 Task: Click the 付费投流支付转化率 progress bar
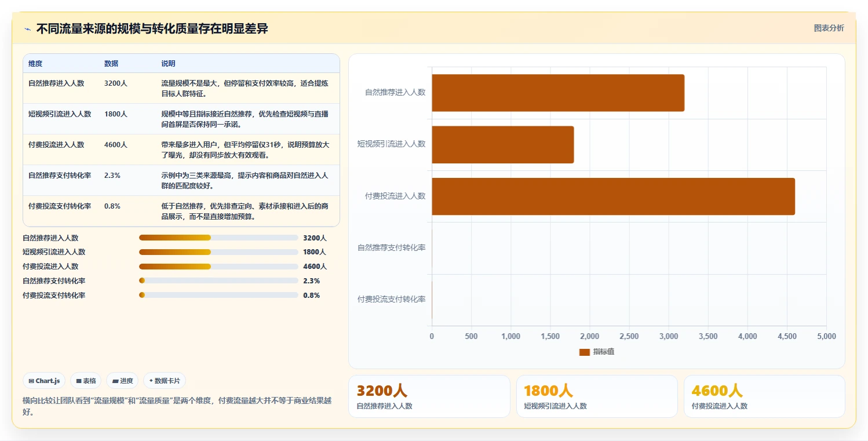click(x=218, y=295)
